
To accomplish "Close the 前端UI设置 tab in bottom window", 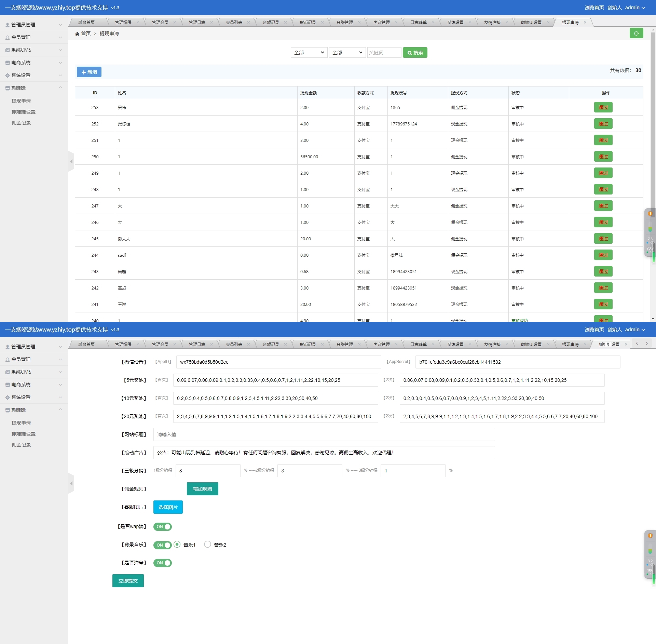I will tap(548, 344).
